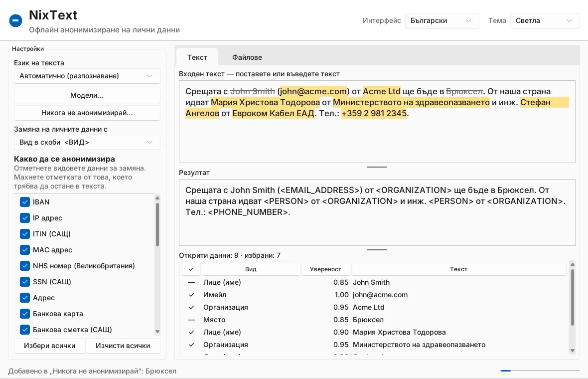Click highlighted phone +359 2 981 2345
This screenshot has width=588, height=379.
pos(374,113)
